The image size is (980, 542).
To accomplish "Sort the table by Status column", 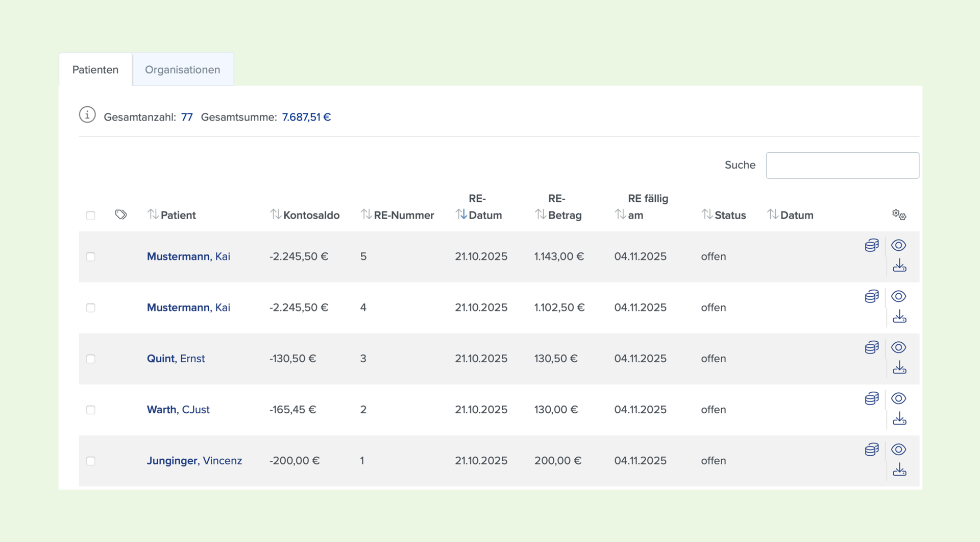I will (724, 215).
